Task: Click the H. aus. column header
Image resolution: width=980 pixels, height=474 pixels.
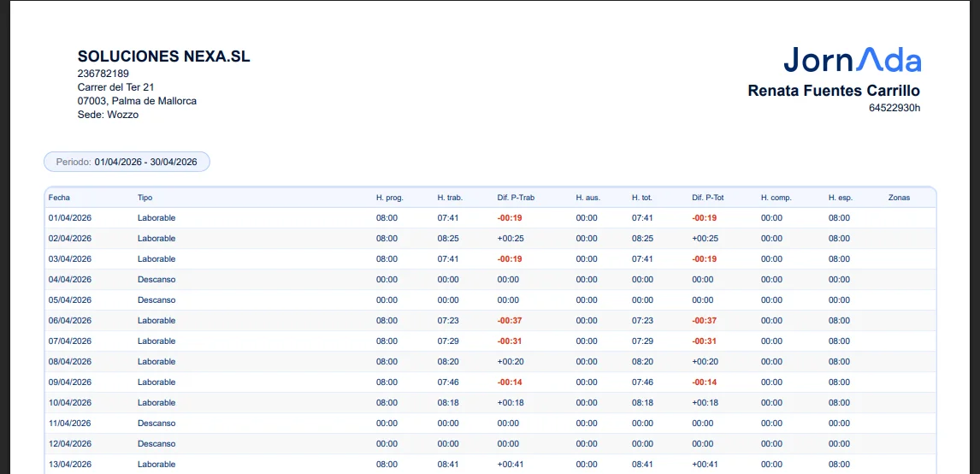Action: coord(588,198)
